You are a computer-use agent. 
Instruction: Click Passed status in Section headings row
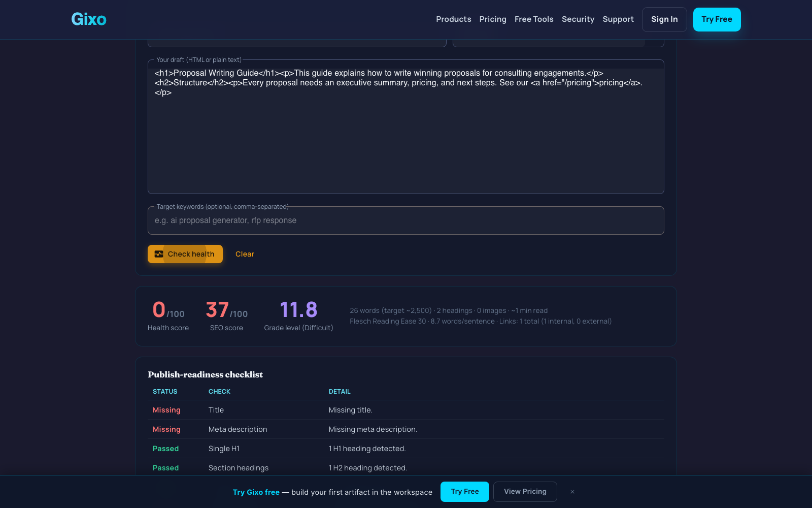click(x=165, y=468)
